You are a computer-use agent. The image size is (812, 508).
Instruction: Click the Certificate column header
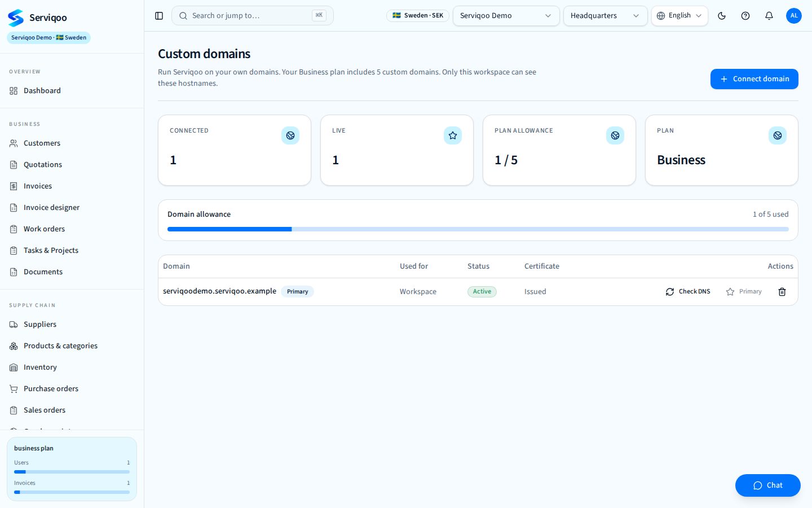[542, 266]
